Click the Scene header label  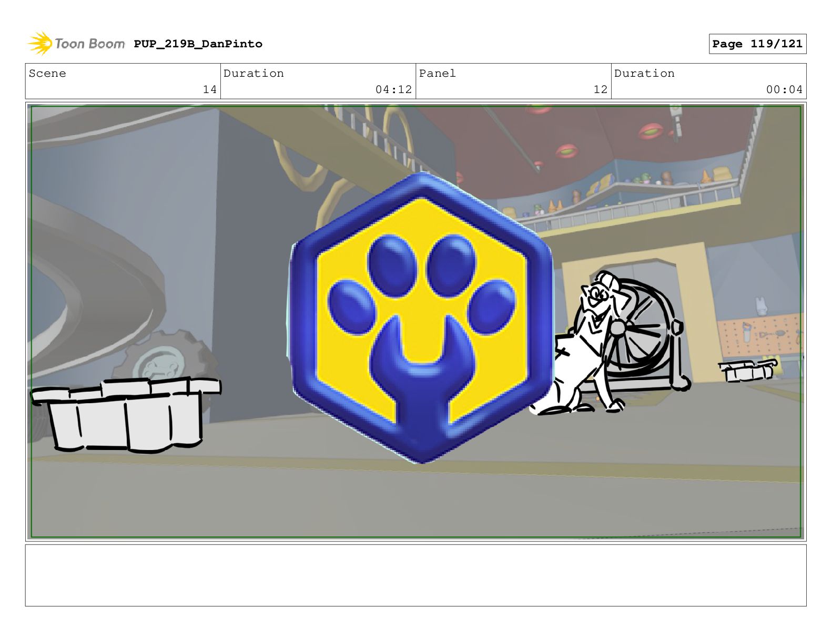tap(47, 73)
